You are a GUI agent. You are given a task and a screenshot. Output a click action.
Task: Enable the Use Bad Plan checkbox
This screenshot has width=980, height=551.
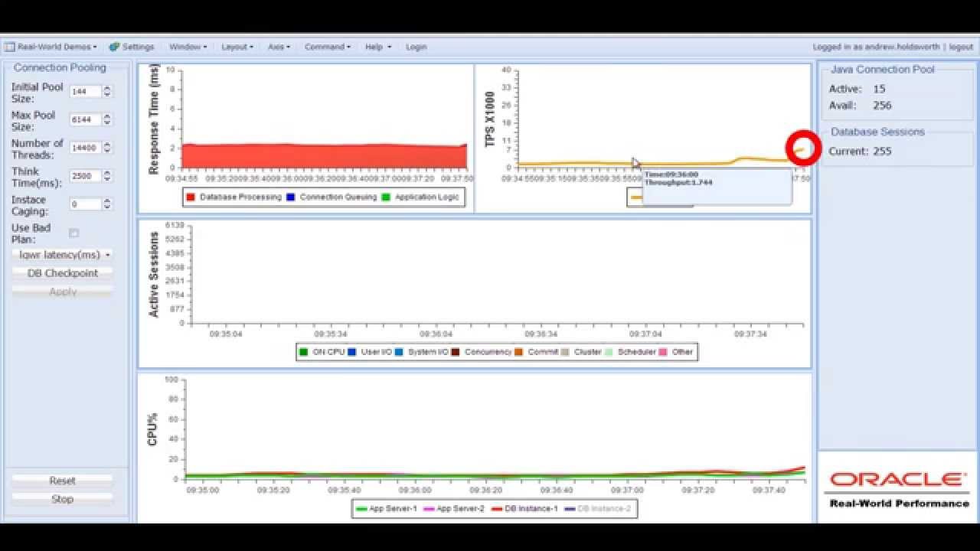click(x=73, y=233)
